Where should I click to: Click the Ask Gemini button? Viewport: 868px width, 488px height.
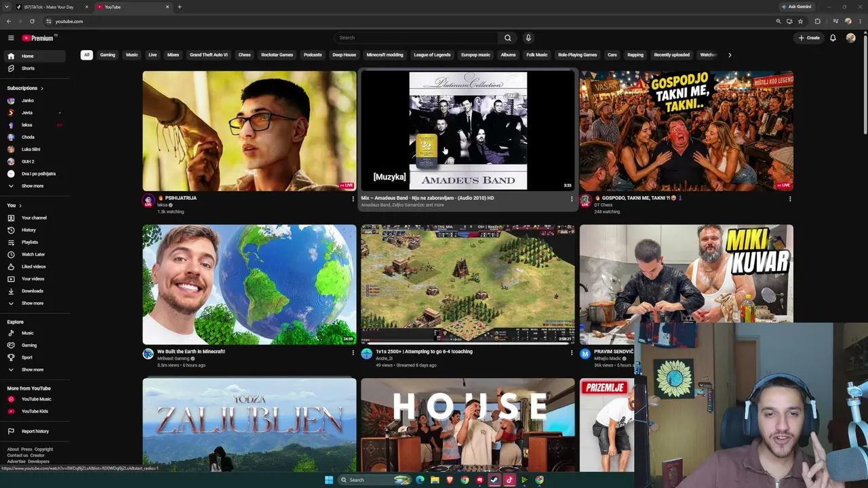(x=797, y=7)
